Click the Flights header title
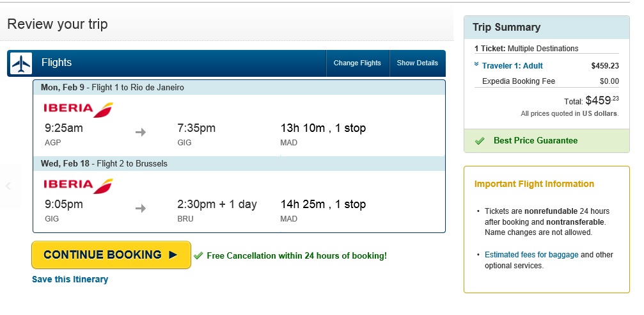This screenshot has height=315, width=644. (x=57, y=63)
